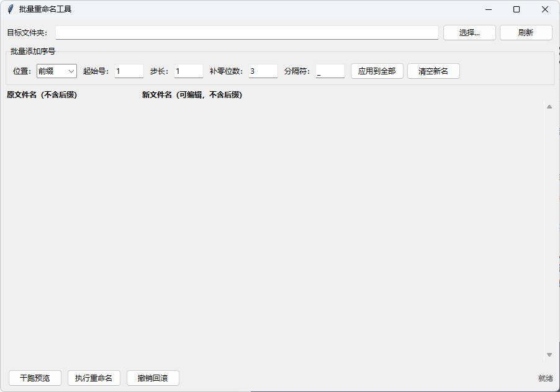
Task: Click the 批量添加序号 group label
Action: (x=33, y=51)
